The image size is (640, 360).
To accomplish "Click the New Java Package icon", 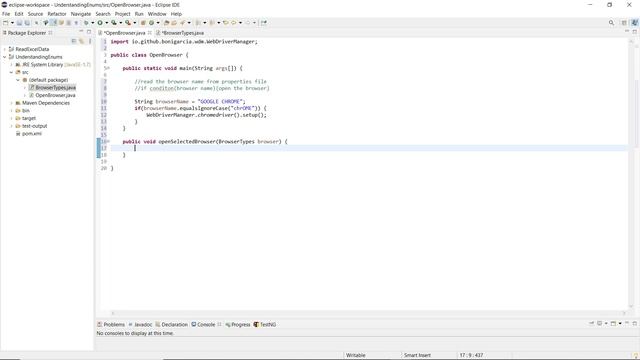I will [143, 23].
